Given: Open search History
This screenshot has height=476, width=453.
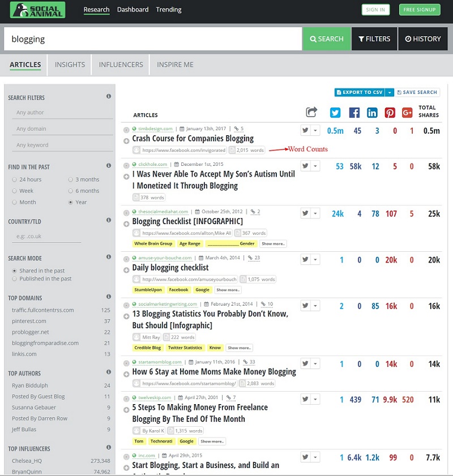Looking at the screenshot, I should coord(423,39).
